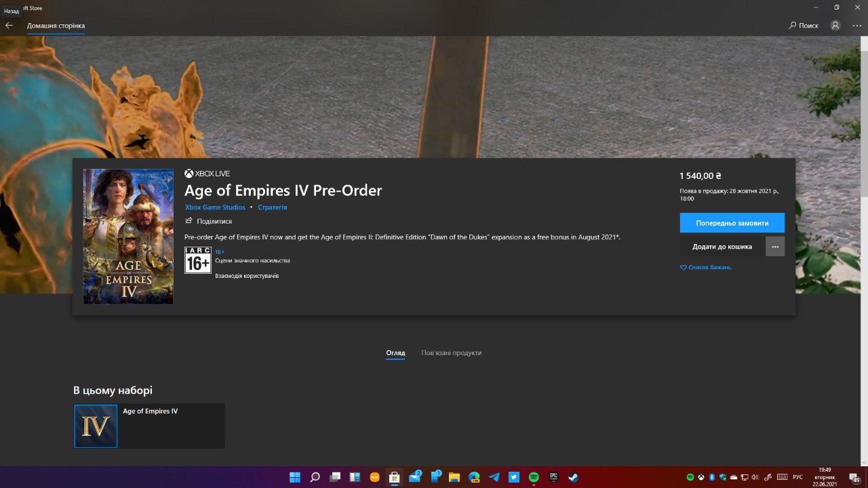
Task: Click the 1 540,00 ₴ price
Action: pyautogui.click(x=701, y=176)
